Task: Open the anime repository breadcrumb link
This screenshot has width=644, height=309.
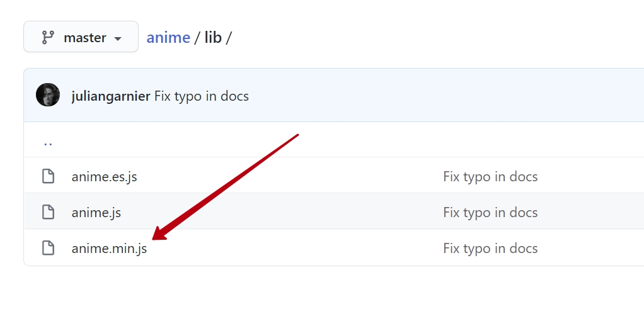Action: click(168, 37)
